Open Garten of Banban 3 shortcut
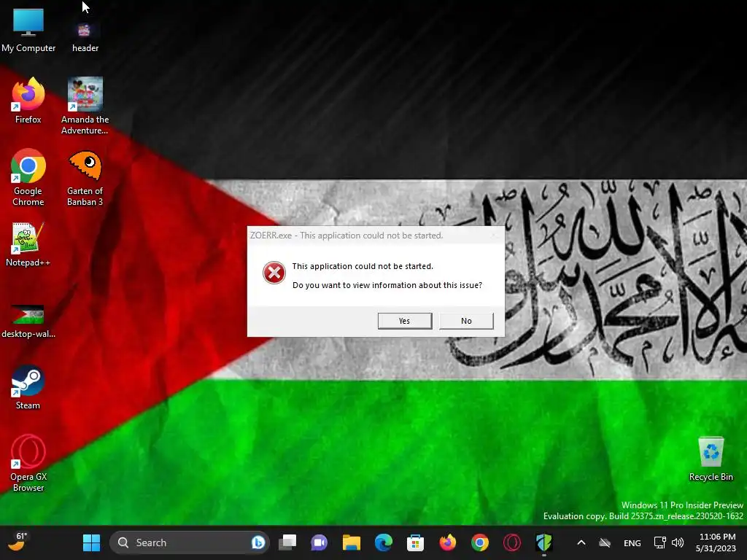This screenshot has width=747, height=560. pos(85,178)
